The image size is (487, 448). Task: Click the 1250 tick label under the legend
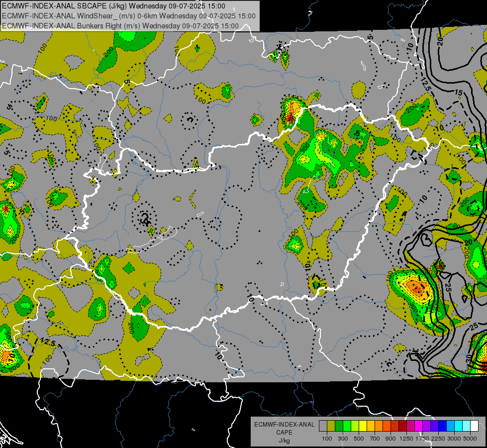tap(406, 439)
